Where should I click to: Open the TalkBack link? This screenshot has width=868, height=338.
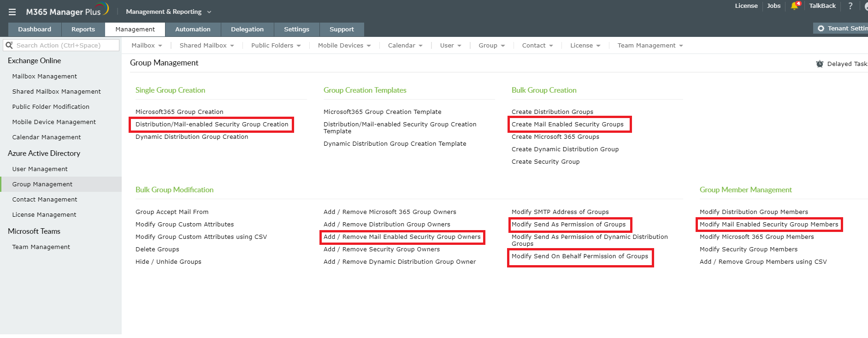(822, 6)
